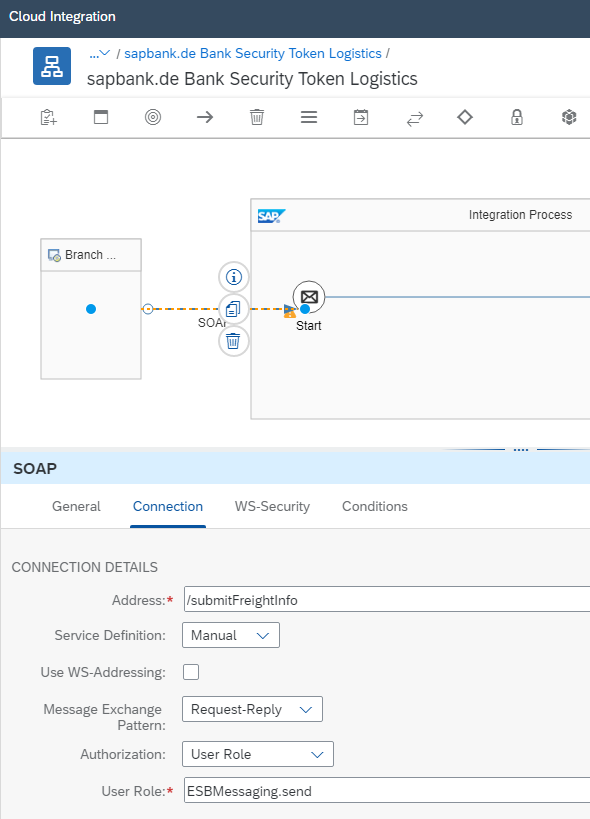Select the Branch participant title

[90, 255]
